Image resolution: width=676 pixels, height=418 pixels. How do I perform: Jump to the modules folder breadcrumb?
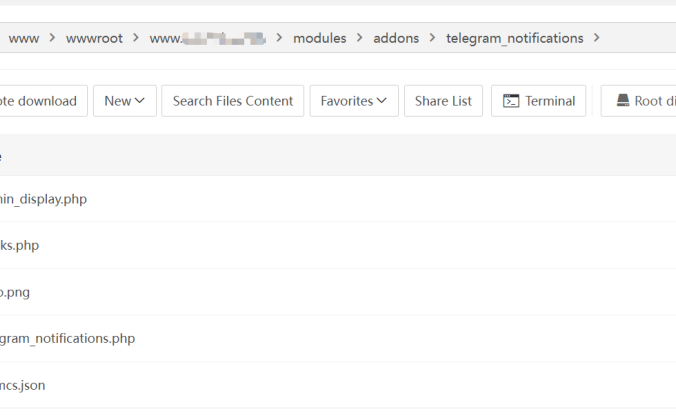click(x=319, y=38)
